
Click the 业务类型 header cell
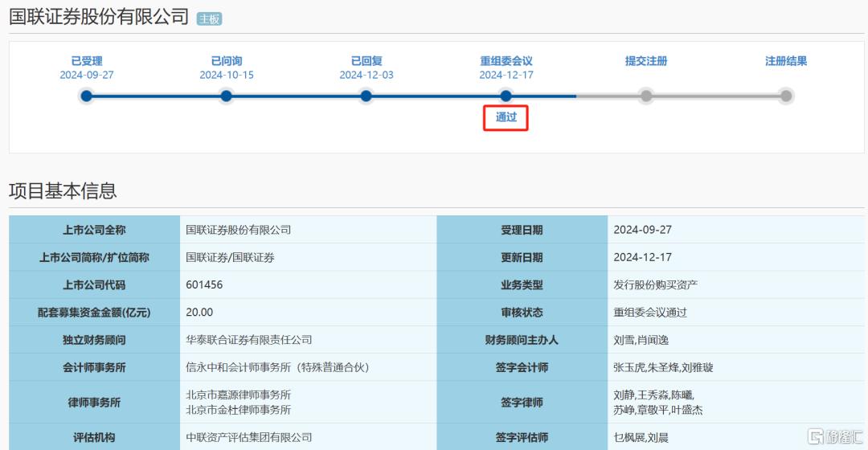[522, 284]
